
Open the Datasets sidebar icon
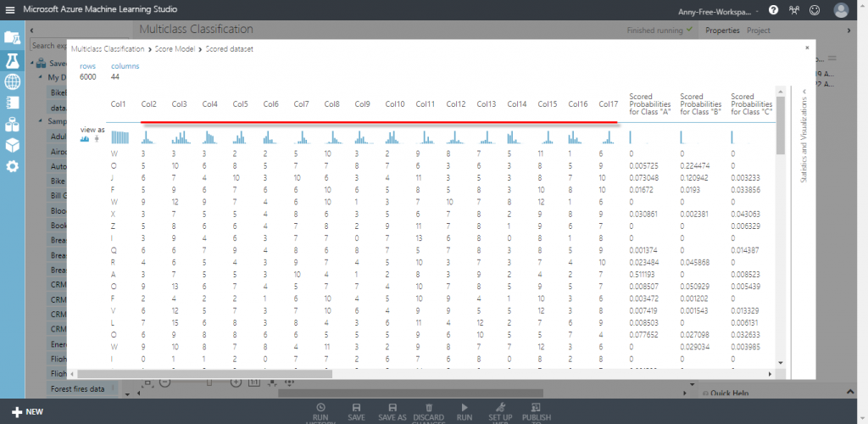pyautogui.click(x=12, y=125)
